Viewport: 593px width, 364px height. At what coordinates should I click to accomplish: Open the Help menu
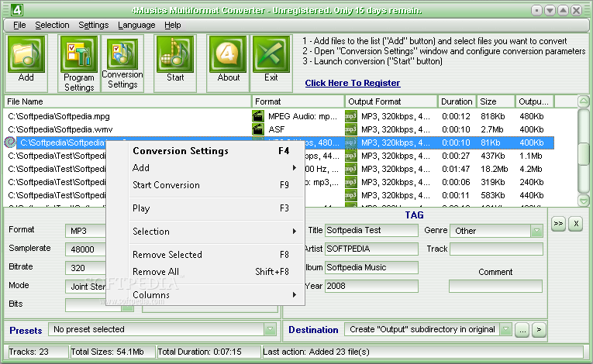pos(172,25)
